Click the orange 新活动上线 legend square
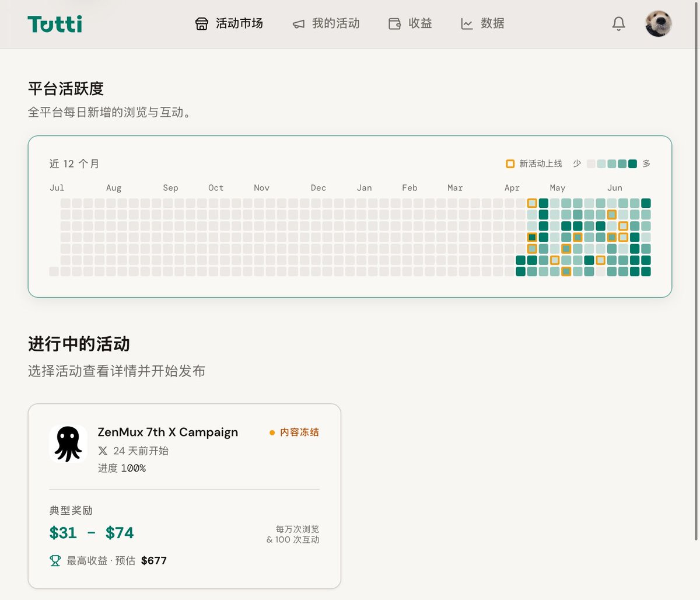 tap(510, 164)
